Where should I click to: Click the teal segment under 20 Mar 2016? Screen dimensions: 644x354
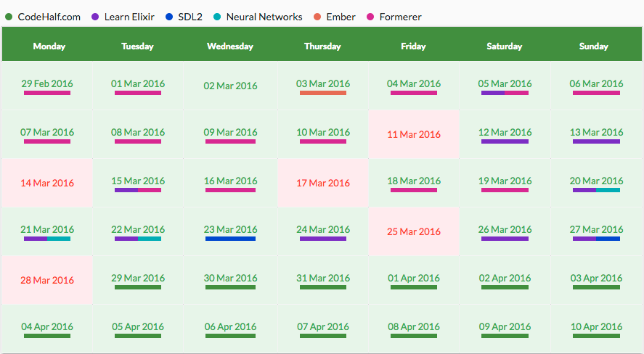click(608, 190)
